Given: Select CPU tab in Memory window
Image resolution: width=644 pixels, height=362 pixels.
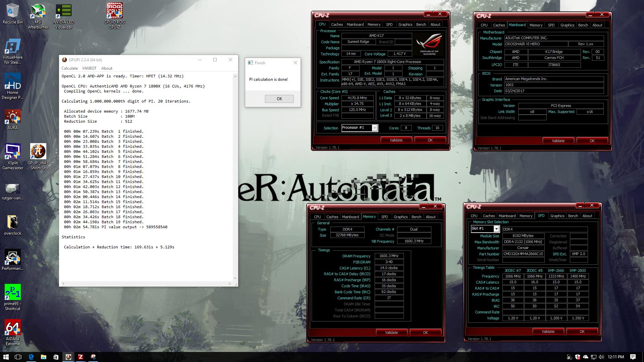Looking at the screenshot, I should (317, 217).
